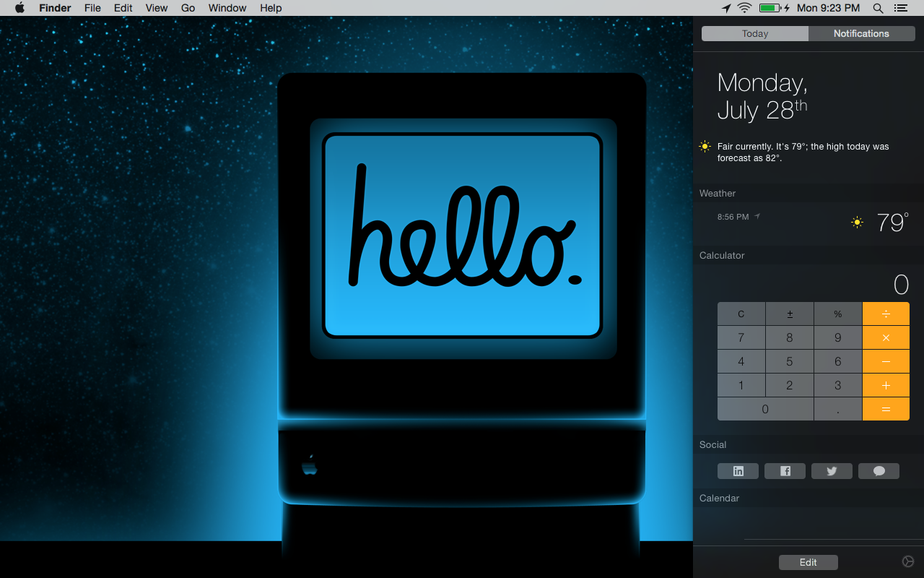Tap the multiply key on calculator

[886, 337]
